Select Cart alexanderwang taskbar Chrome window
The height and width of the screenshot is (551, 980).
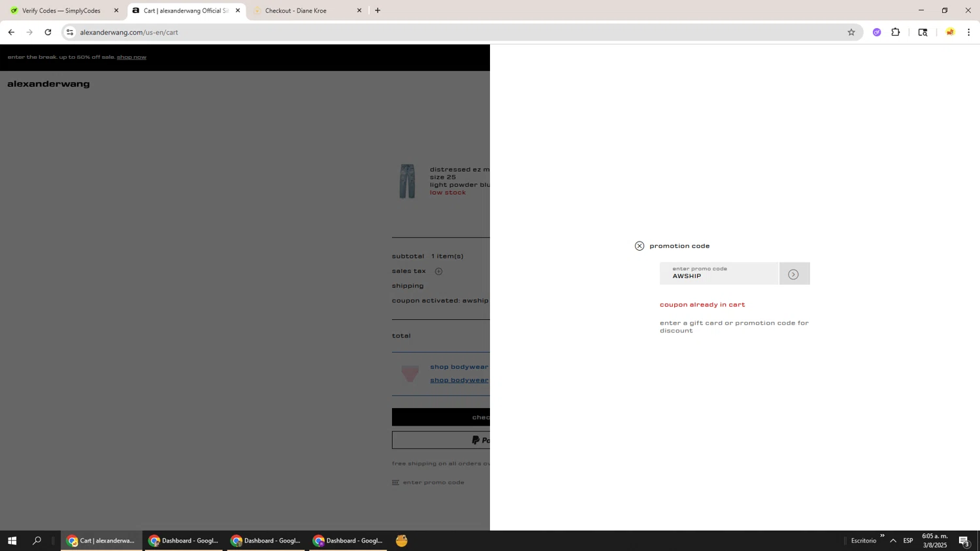[101, 541]
